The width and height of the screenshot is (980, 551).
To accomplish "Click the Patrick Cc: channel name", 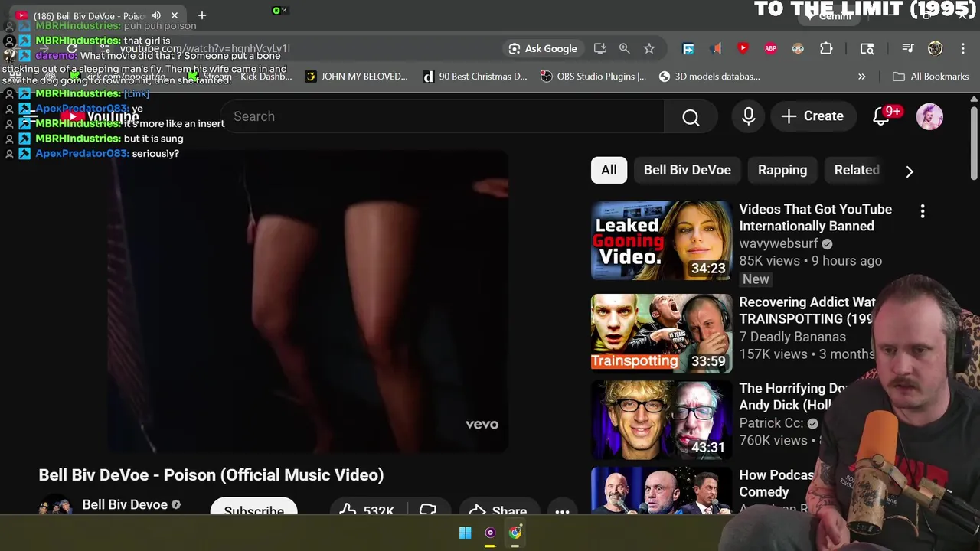I will [771, 423].
